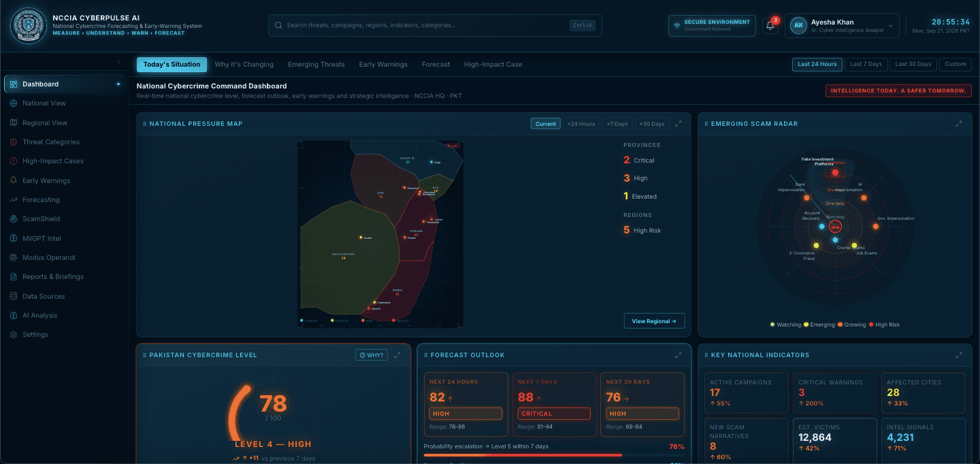Open the Data Sources database icon
The width and height of the screenshot is (980, 464).
click(x=14, y=297)
